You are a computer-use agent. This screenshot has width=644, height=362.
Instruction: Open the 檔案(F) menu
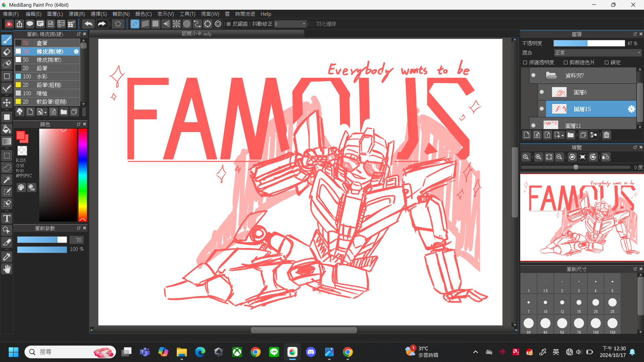tap(11, 14)
